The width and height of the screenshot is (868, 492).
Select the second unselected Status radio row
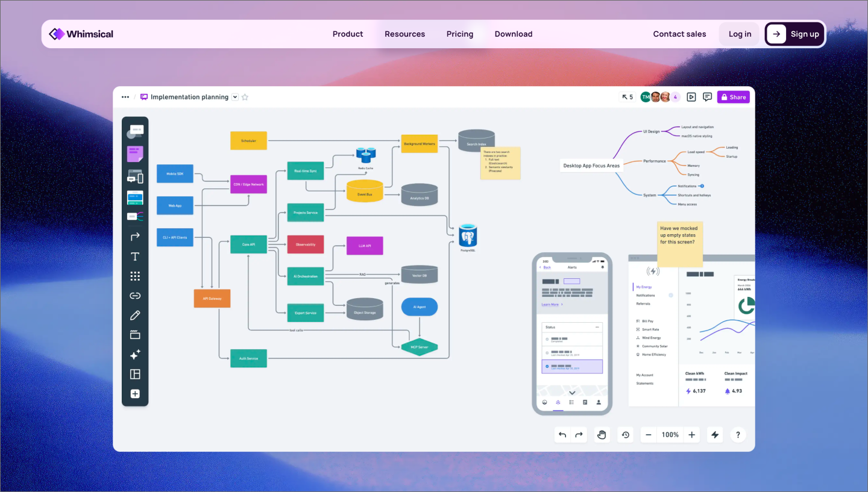[572, 353]
